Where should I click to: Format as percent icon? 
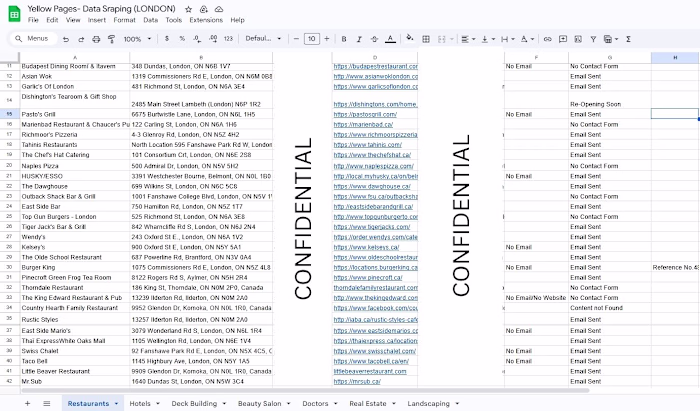(182, 39)
